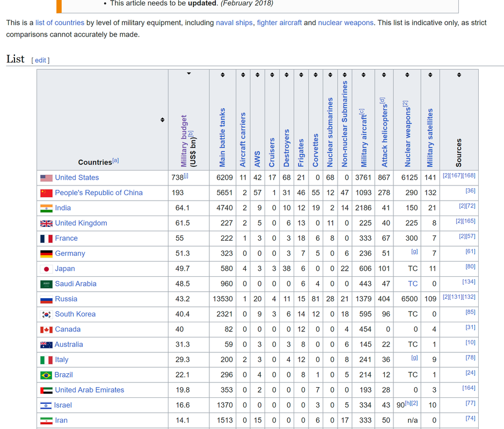Sort by Nuclear weapons arrow icon
The height and width of the screenshot is (429, 504).
[x=407, y=75]
